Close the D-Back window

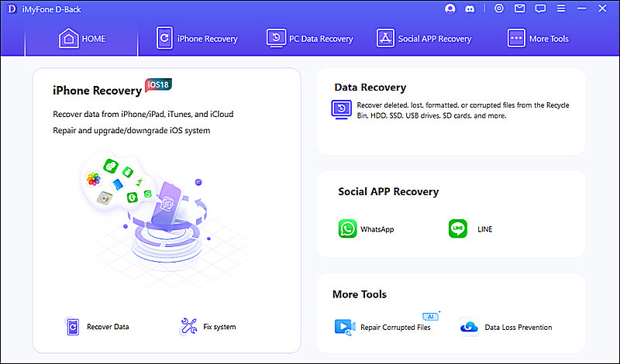[x=602, y=9]
